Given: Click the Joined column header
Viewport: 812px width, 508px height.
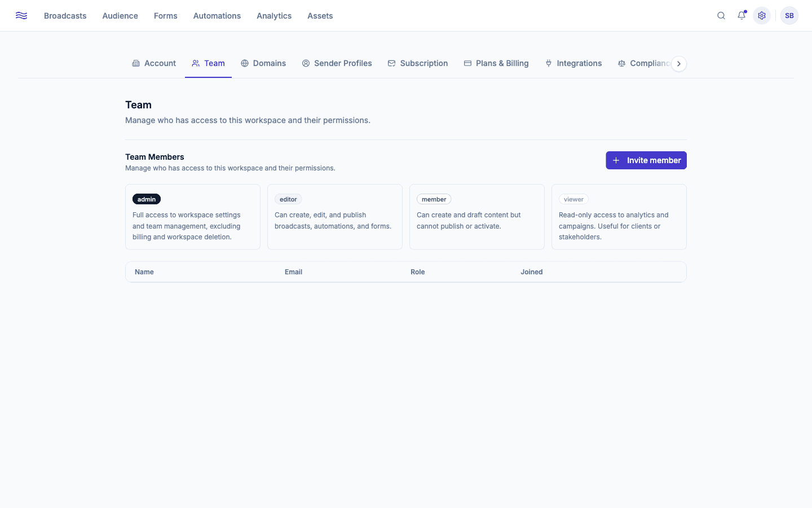Looking at the screenshot, I should coord(532,272).
